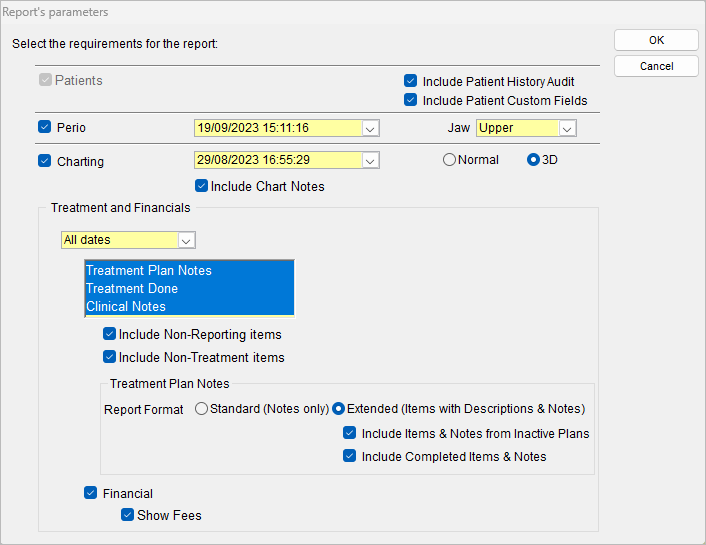Viewport: 706px width, 545px height.
Task: Cancel the report parameters dialog
Action: (x=656, y=66)
